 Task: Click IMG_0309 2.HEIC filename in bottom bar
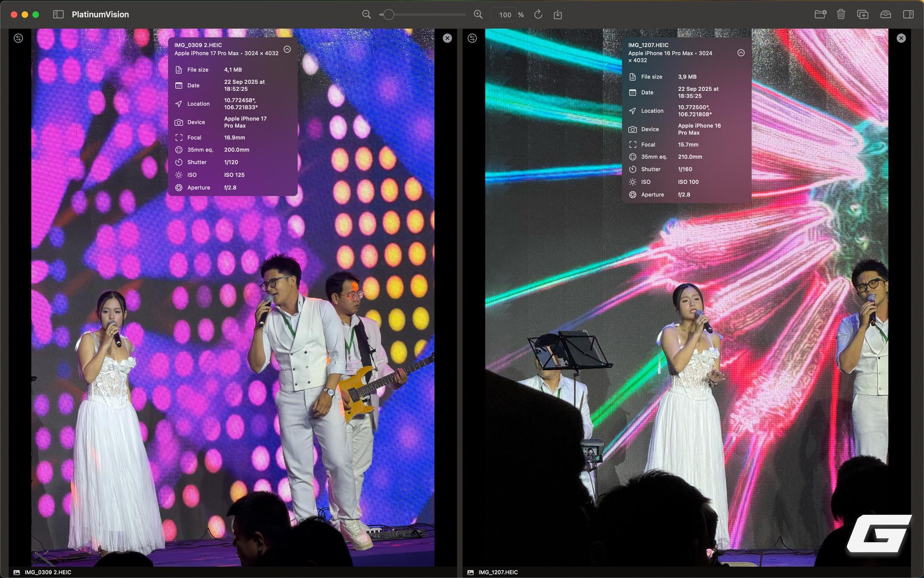coord(48,572)
